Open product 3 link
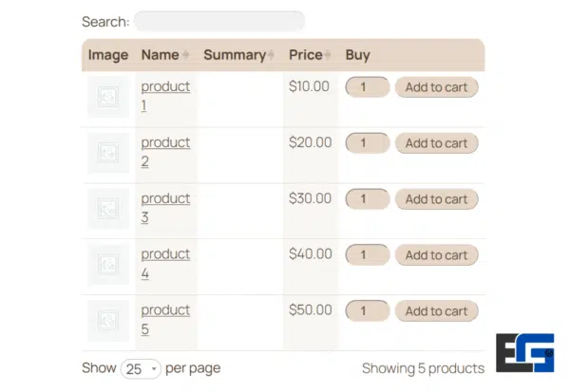 click(164, 199)
